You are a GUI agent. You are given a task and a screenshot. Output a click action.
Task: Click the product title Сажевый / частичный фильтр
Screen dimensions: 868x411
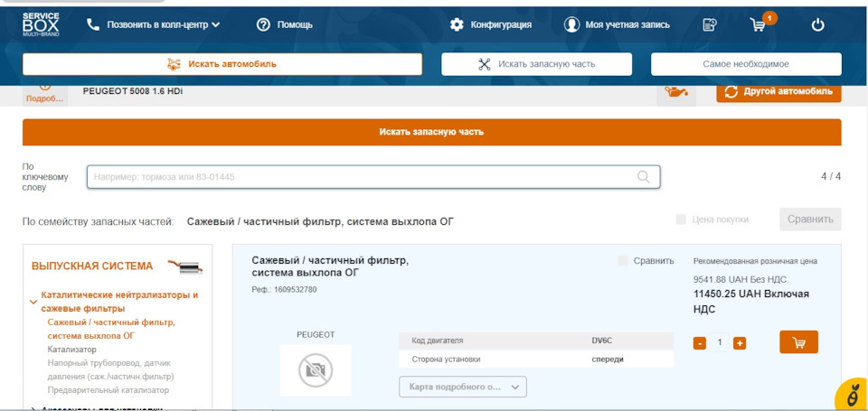tap(331, 266)
